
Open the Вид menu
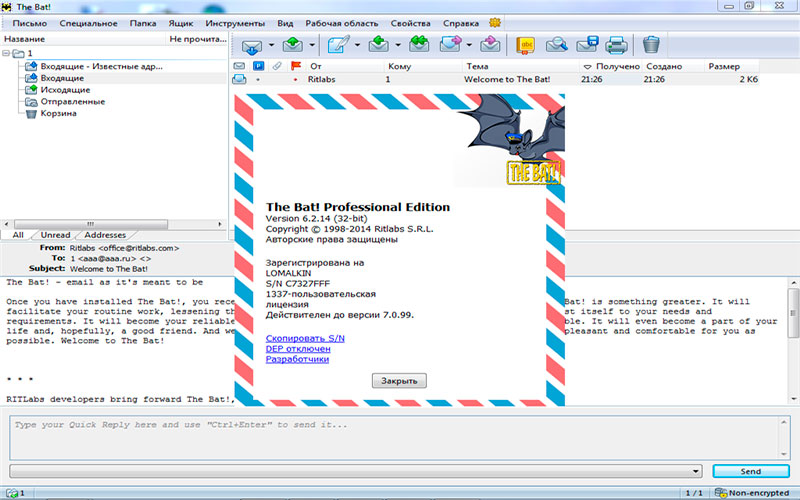click(x=285, y=23)
